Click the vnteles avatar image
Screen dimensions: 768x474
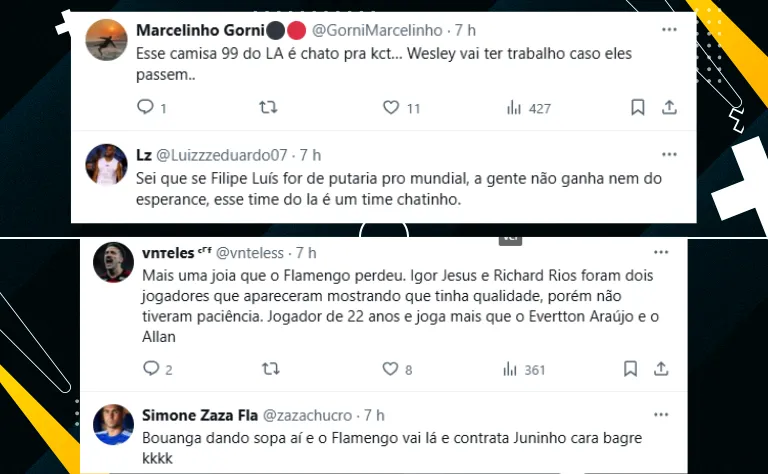tap(113, 264)
